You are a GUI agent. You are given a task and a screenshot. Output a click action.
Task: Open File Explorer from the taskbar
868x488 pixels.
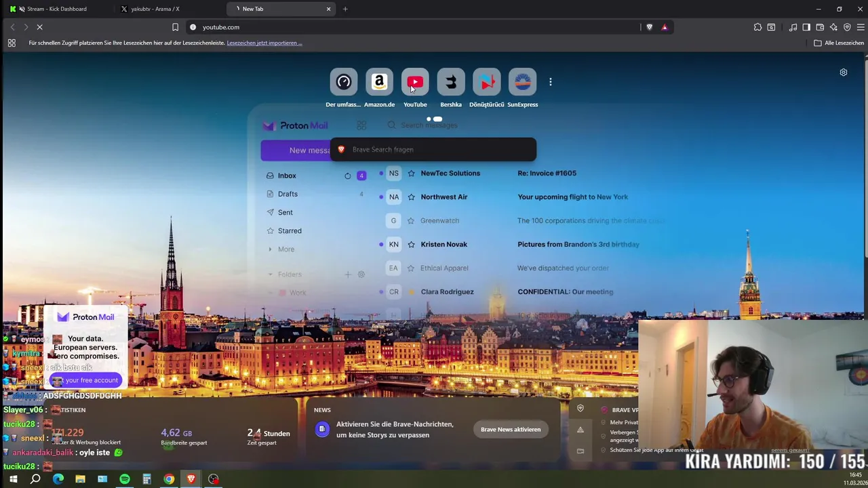(80, 479)
